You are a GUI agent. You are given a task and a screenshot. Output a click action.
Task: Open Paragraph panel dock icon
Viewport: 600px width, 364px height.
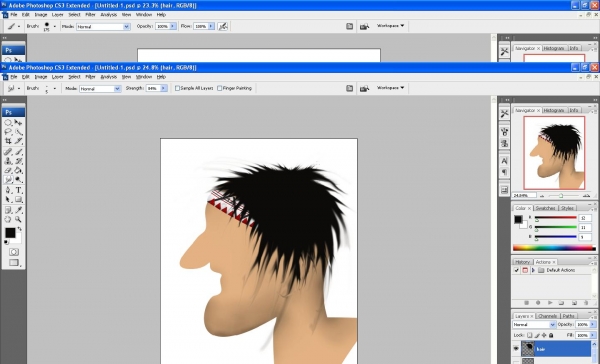click(504, 172)
